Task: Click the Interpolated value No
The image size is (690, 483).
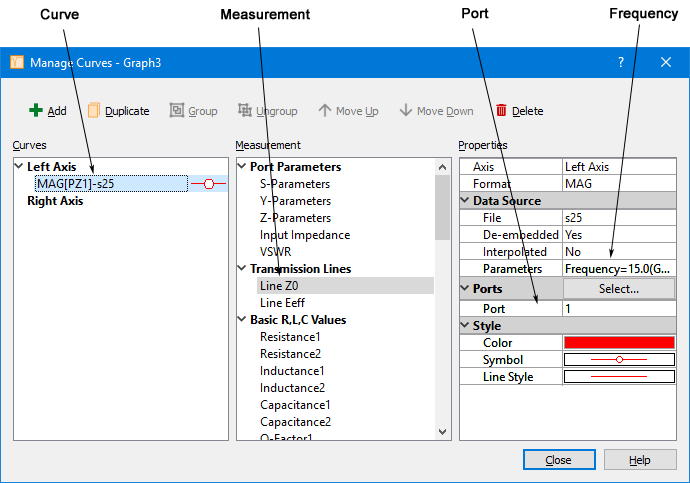Action: click(x=619, y=252)
